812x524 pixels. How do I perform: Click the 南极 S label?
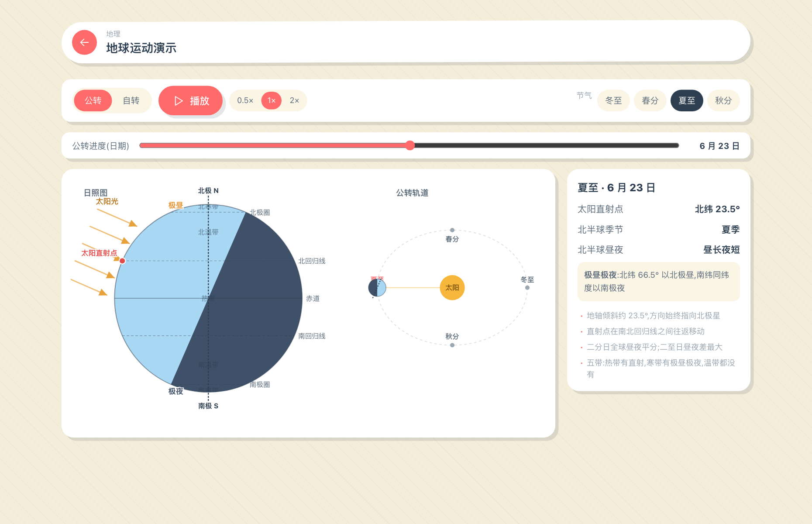point(208,406)
